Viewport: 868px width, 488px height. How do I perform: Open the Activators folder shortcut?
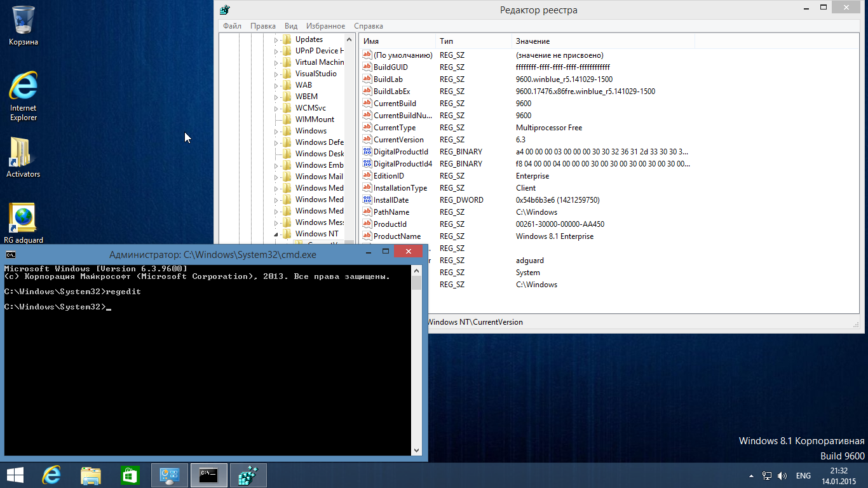pos(24,157)
